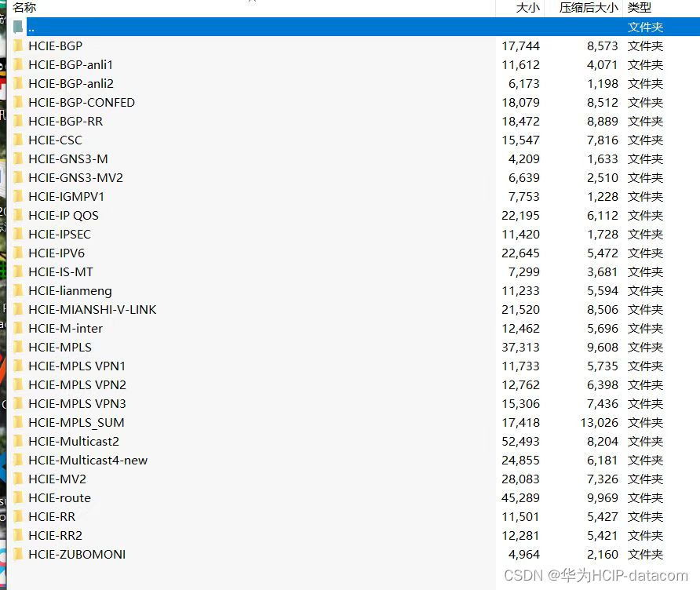The image size is (700, 590).
Task: Click the HCIE-route folder icon
Action: pos(18,497)
